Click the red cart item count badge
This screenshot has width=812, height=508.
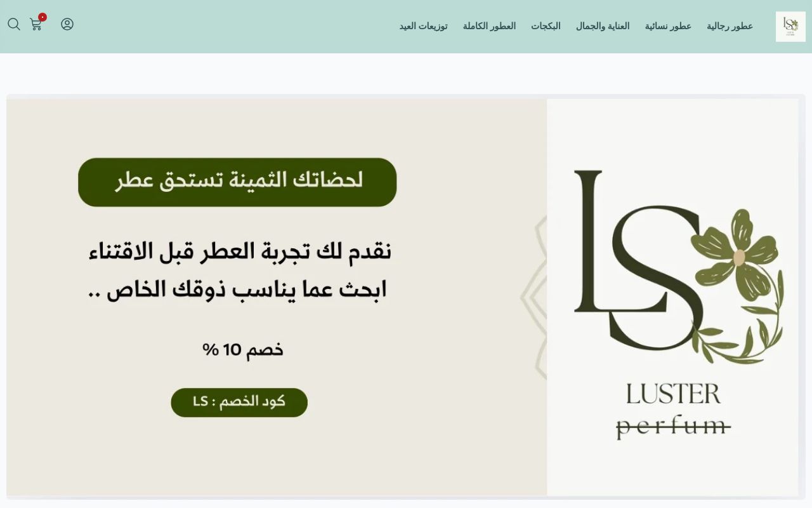pyautogui.click(x=43, y=17)
